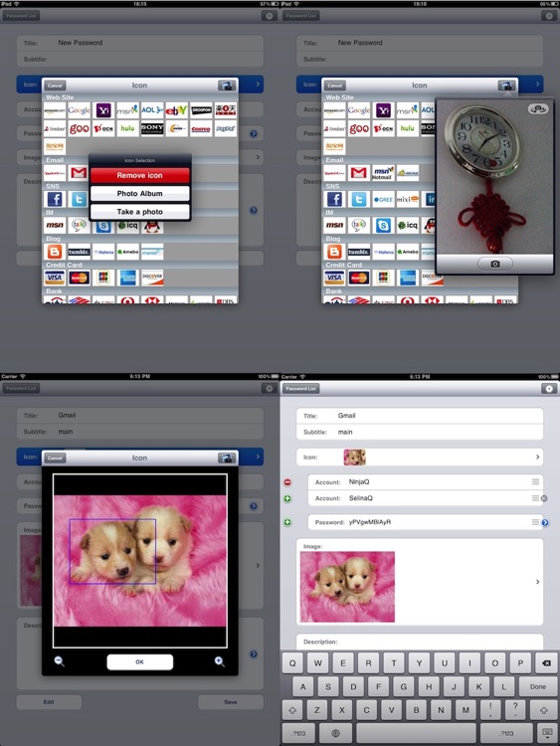Choose the mixi SNS icon

click(407, 199)
